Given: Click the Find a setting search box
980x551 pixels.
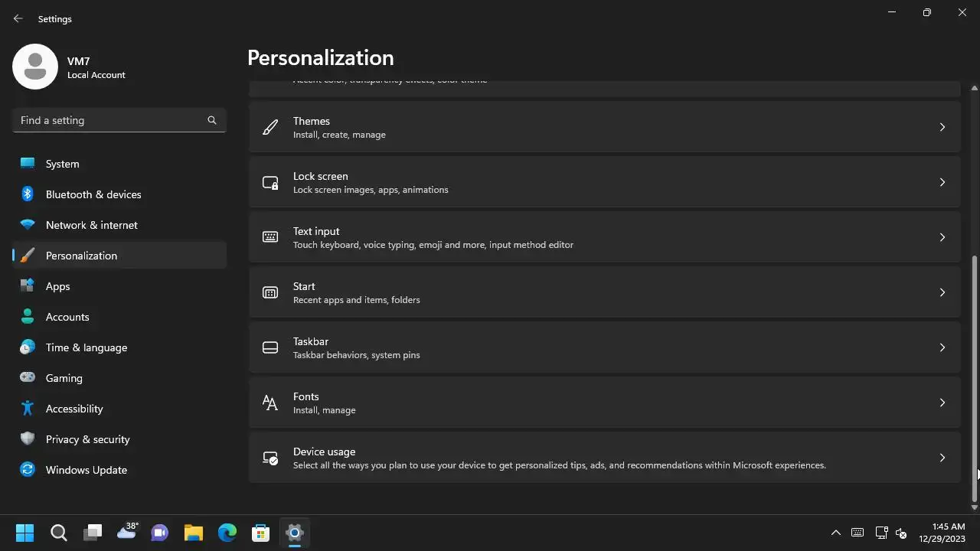Looking at the screenshot, I should (111, 120).
